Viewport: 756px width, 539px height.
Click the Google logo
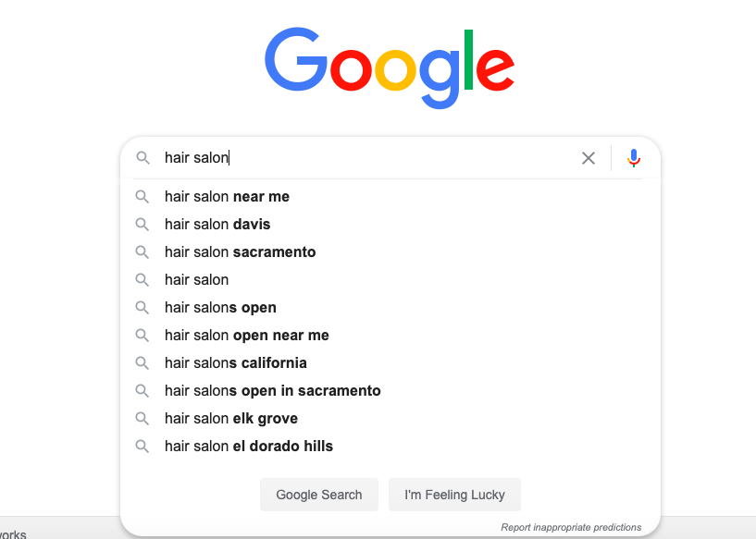point(389,67)
